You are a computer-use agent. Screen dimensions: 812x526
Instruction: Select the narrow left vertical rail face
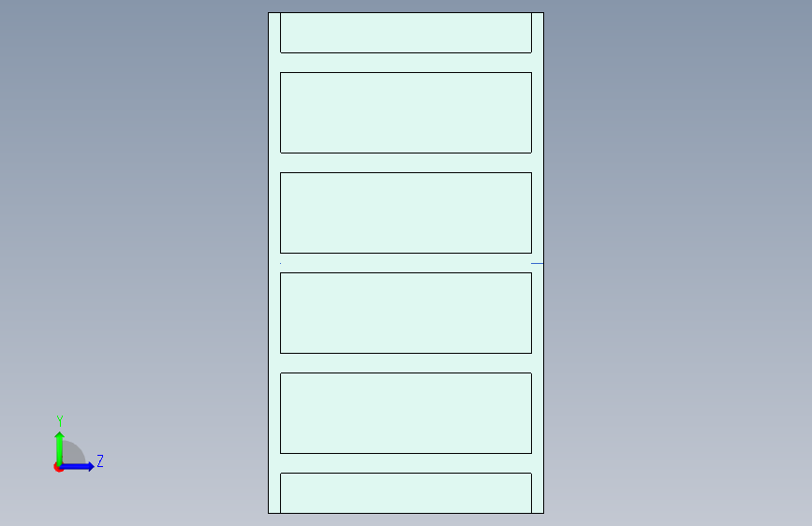coord(274,263)
